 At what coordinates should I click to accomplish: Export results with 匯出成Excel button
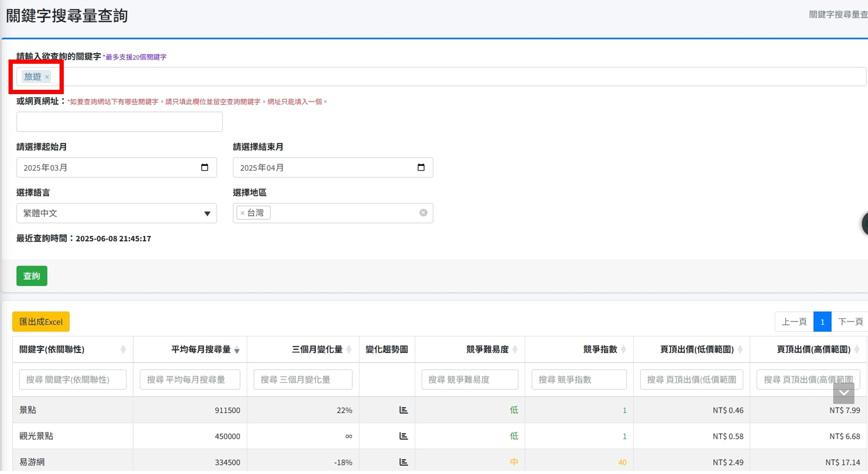(41, 321)
